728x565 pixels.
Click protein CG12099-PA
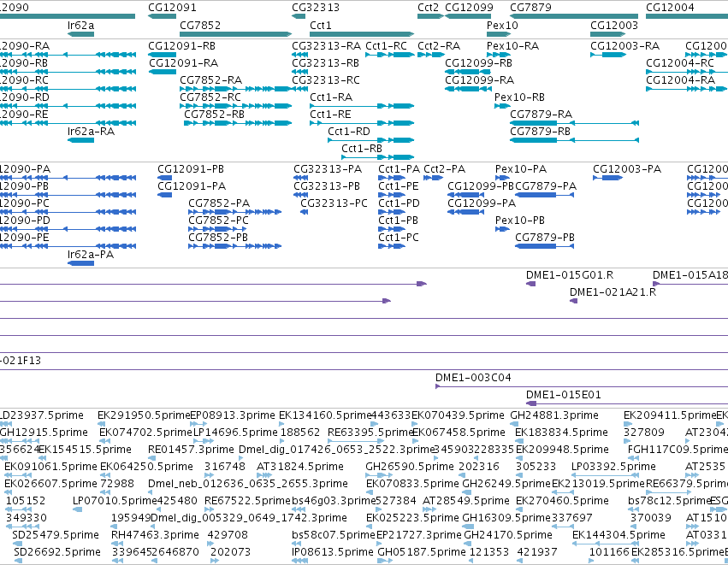[465, 212]
